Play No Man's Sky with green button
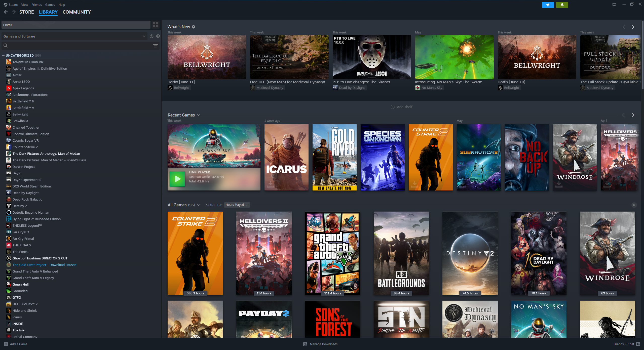644x350 pixels. coord(177,179)
